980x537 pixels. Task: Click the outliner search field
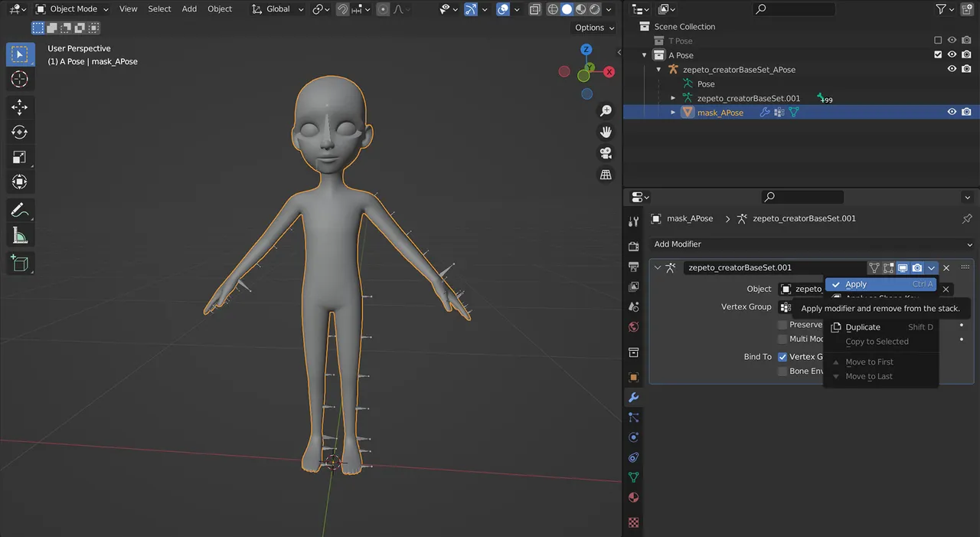click(794, 8)
